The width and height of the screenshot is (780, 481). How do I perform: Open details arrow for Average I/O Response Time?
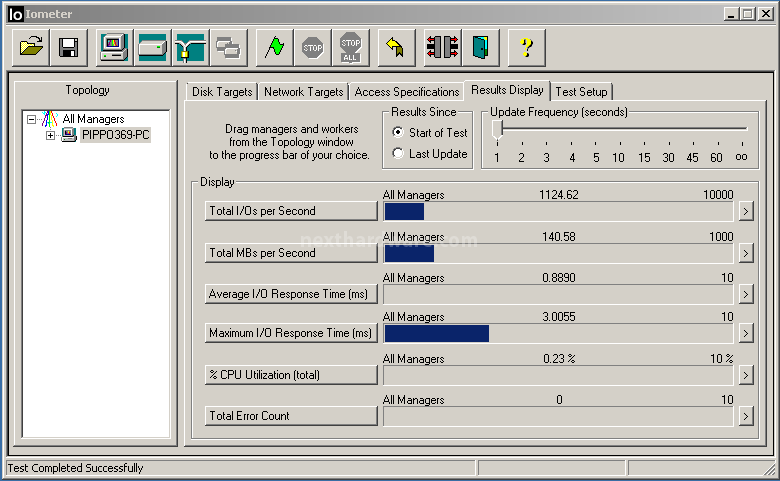745,294
